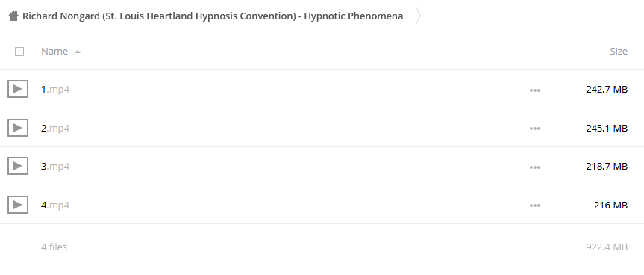Open more options for 3.mp4
The height and width of the screenshot is (275, 644).
(535, 167)
